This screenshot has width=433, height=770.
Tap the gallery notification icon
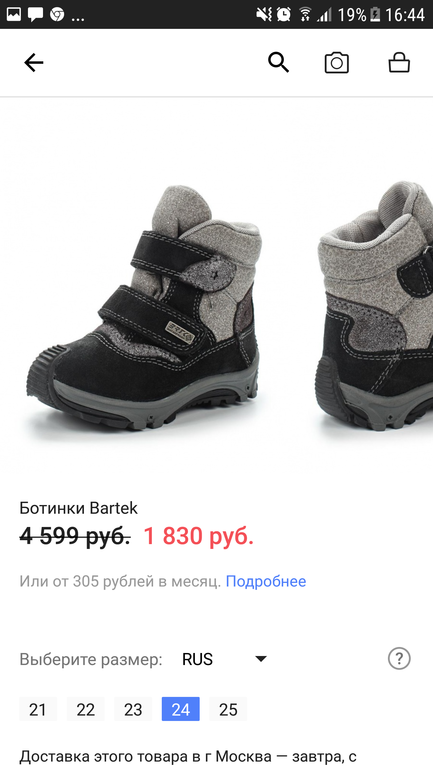[x=13, y=15]
